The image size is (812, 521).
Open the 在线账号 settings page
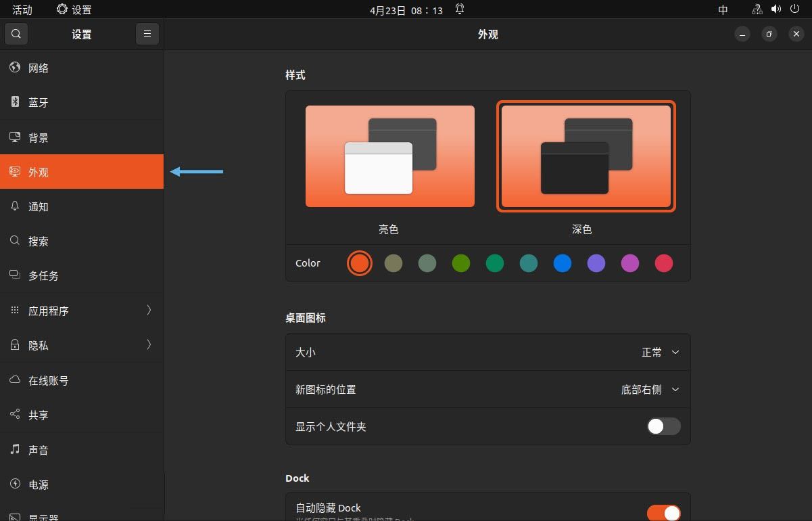pos(82,380)
